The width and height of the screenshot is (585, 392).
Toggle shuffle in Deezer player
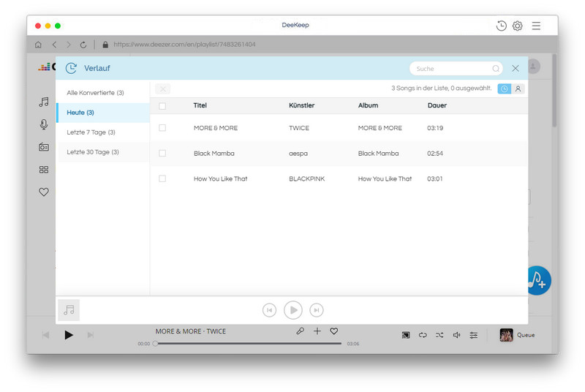point(439,335)
